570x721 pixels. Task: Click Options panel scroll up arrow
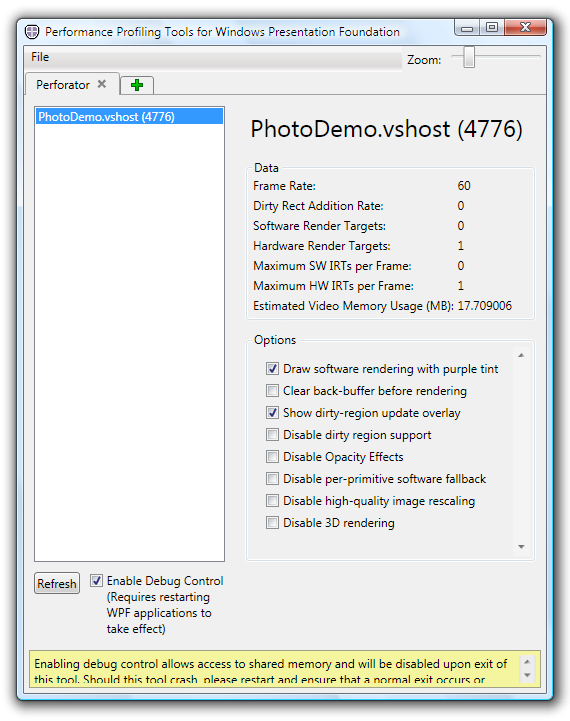coord(521,355)
